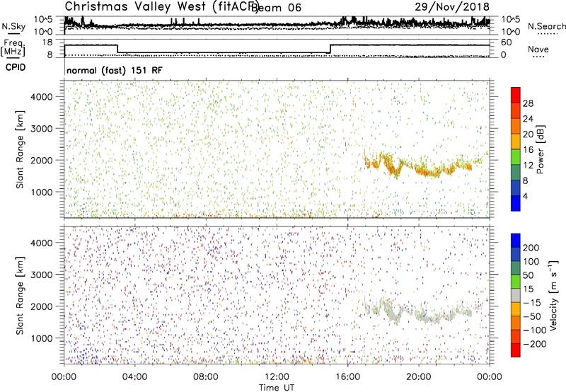This screenshot has width=566, height=392.
Task: Click the '-50' Velocity colorbar label
Action: pos(532,316)
